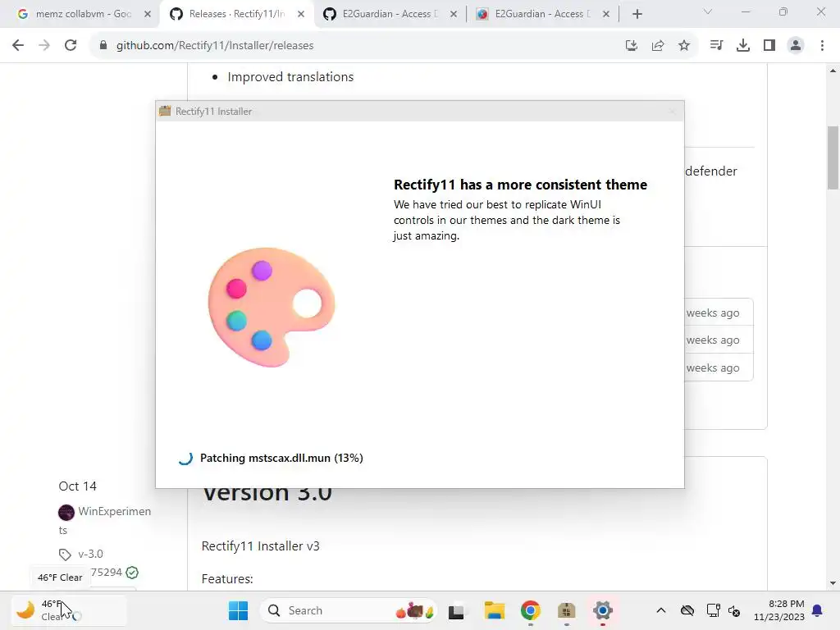Open Chrome downloads icon
The image size is (840, 630).
click(x=743, y=46)
